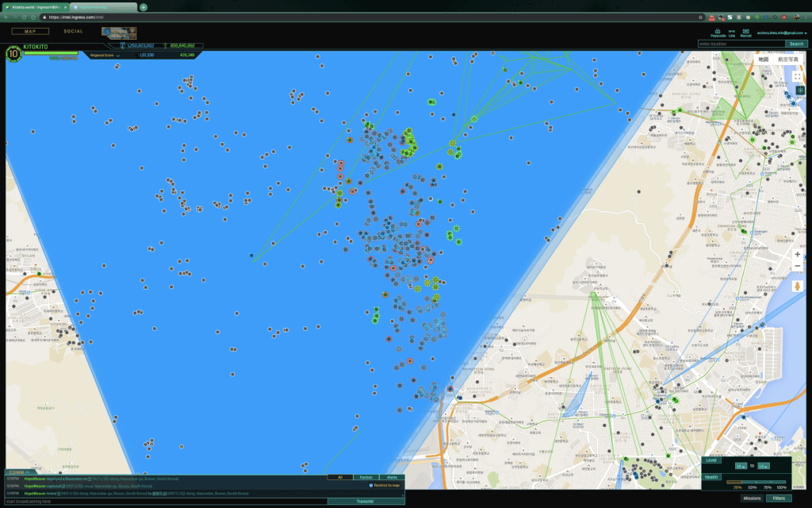
Task: Click the start broadcasting message field
Action: click(x=167, y=502)
